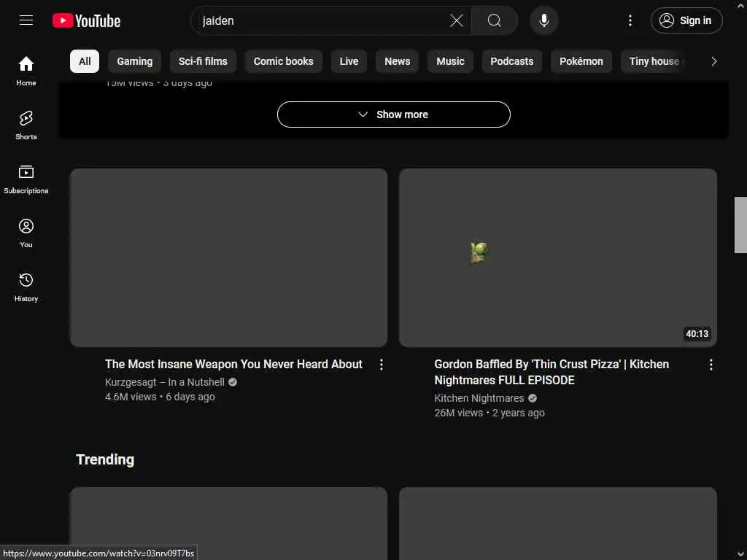Click the Sign in button
Viewport: 747px width, 560px height.
click(686, 20)
